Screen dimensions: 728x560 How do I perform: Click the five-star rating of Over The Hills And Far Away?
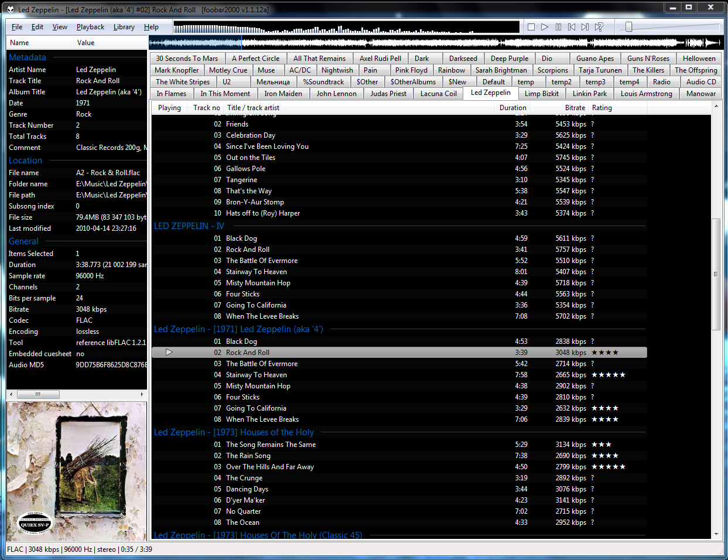[609, 467]
